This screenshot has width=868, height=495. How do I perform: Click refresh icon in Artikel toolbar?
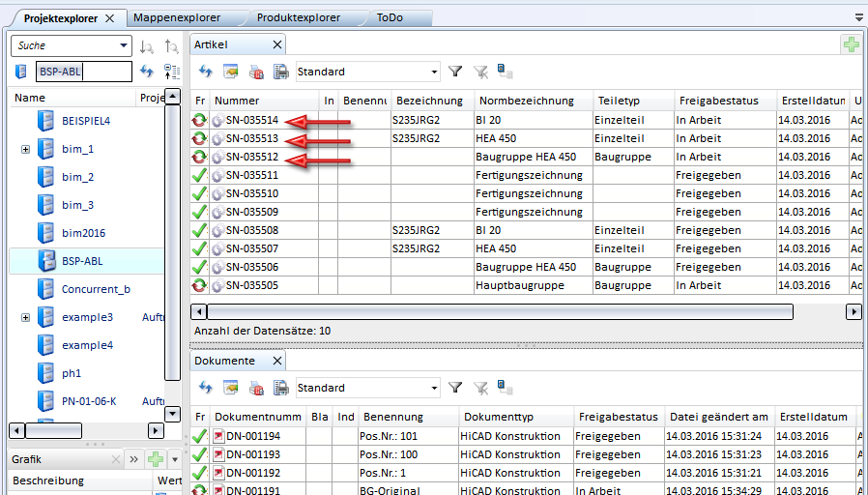click(x=205, y=72)
